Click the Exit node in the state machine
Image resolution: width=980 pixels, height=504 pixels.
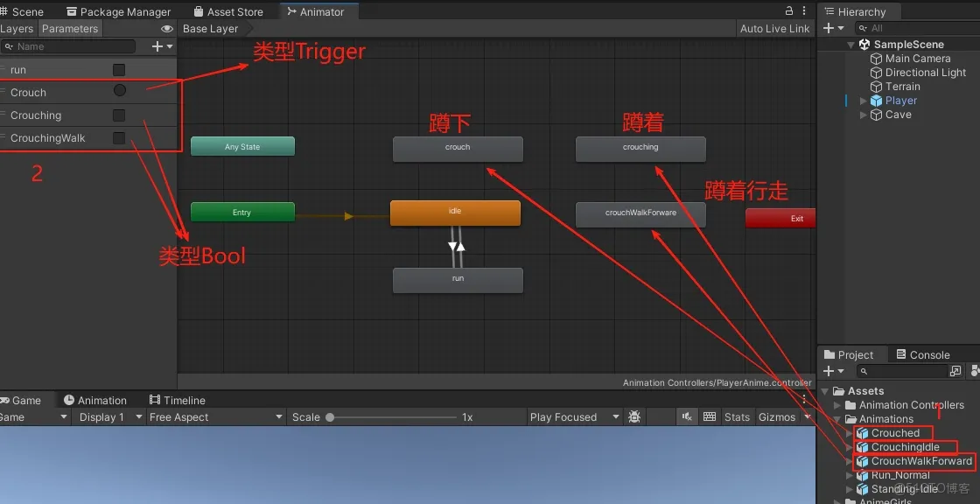[780, 219]
